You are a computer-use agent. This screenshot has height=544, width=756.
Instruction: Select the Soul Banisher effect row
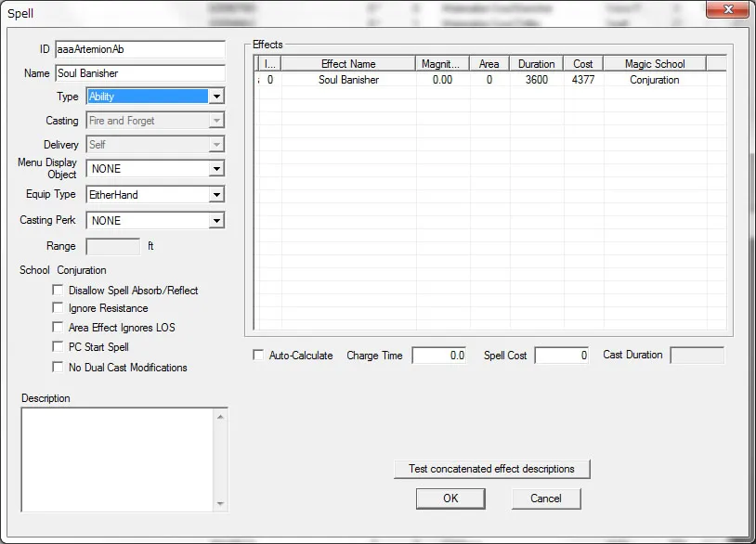pyautogui.click(x=348, y=80)
